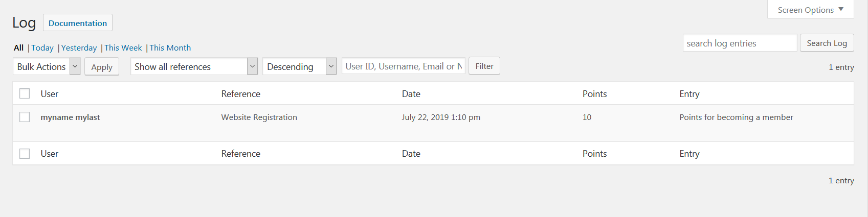The width and height of the screenshot is (868, 217).
Task: Show All log entries filter
Action: click(x=18, y=47)
